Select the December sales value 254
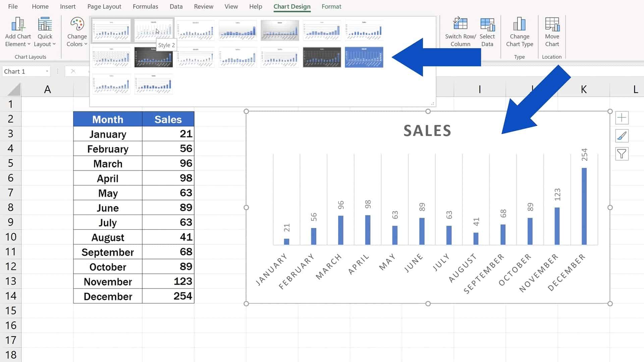This screenshot has height=362, width=644. point(168,296)
